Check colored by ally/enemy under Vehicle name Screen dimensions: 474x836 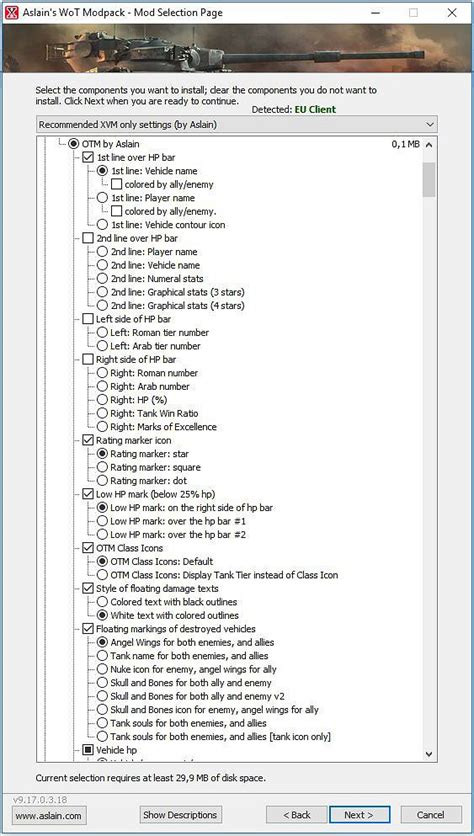116,184
